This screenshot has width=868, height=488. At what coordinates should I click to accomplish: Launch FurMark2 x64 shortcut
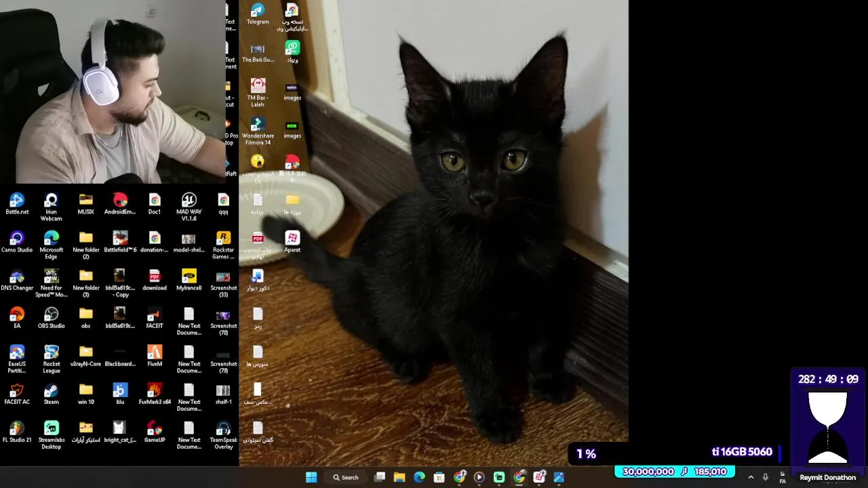tap(155, 393)
